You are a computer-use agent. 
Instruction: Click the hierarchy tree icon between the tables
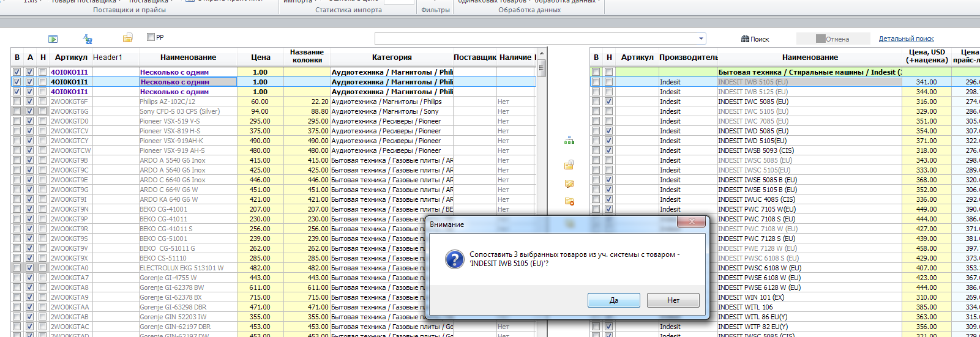pyautogui.click(x=569, y=141)
